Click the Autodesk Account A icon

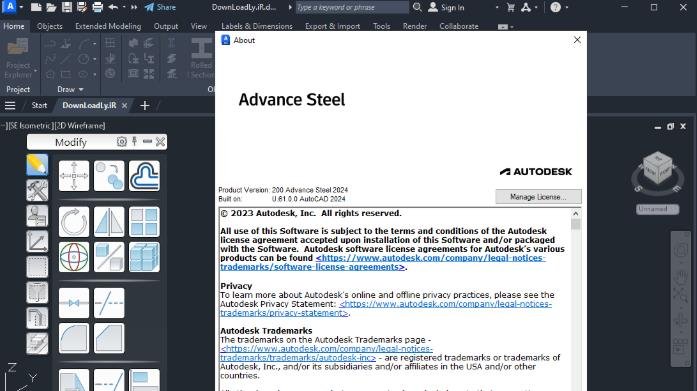coord(526,7)
